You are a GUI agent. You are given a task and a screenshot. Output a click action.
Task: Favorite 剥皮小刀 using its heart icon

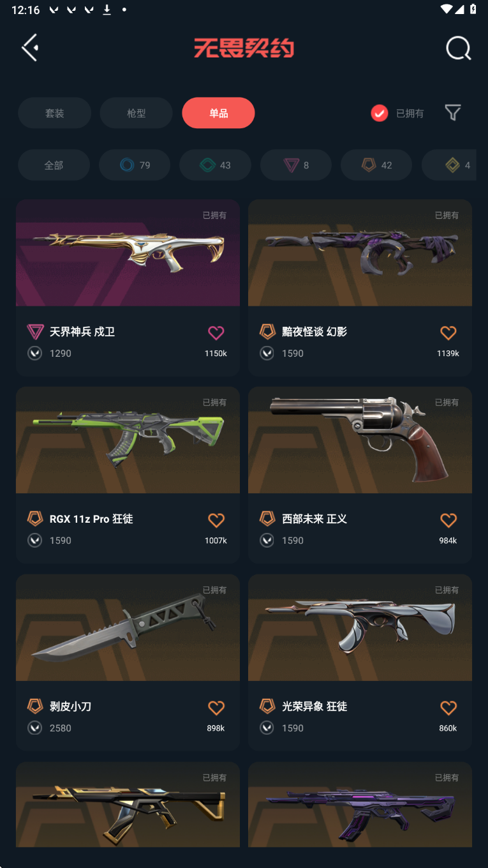tap(216, 708)
